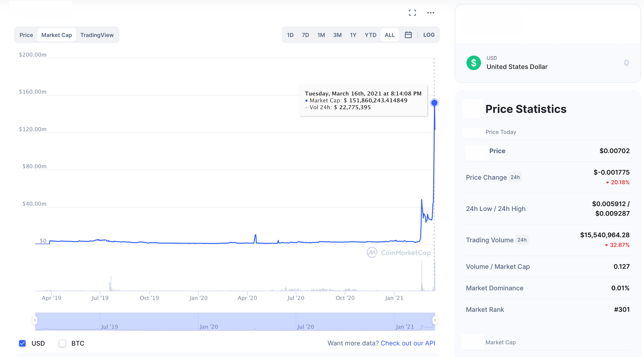The height and width of the screenshot is (357, 644).
Task: Grab the left range slider handle
Action: point(35,320)
